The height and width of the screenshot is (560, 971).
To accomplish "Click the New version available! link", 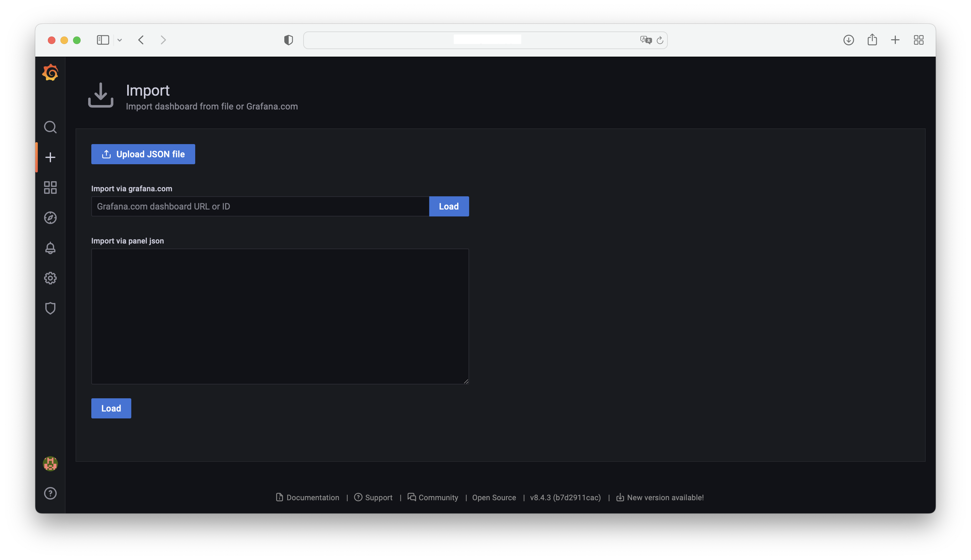I will 660,497.
